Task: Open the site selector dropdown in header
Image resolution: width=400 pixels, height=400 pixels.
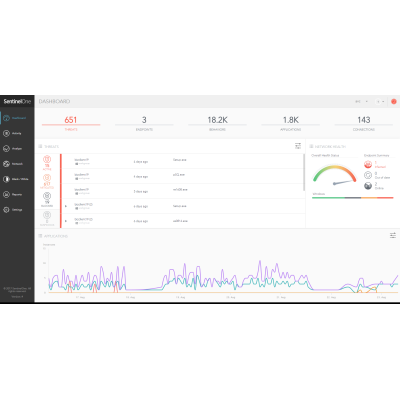Action: pos(361,101)
